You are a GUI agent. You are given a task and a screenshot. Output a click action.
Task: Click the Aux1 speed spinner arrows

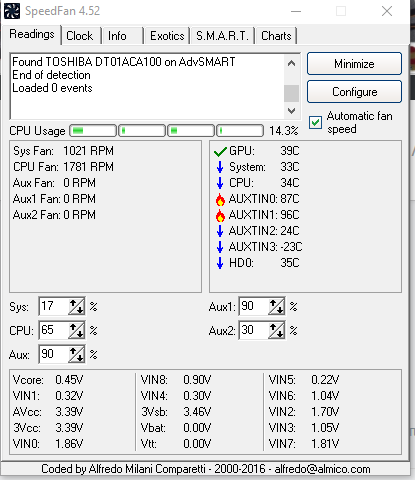[276, 306]
